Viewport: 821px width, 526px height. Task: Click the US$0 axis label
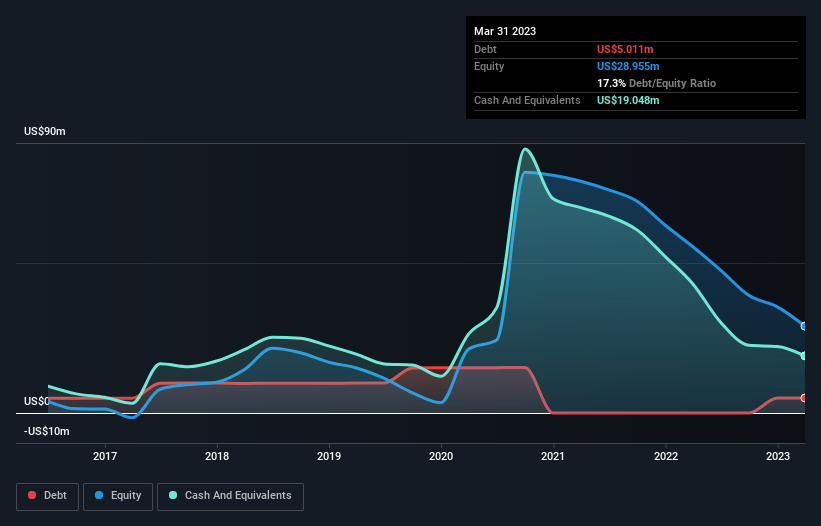(x=36, y=401)
